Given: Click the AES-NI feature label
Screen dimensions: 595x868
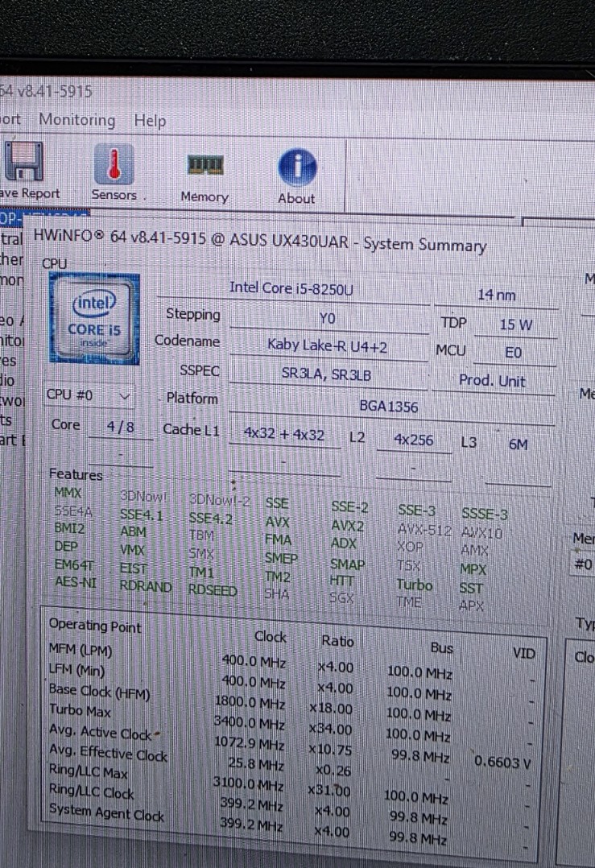Looking at the screenshot, I should pos(75,582).
